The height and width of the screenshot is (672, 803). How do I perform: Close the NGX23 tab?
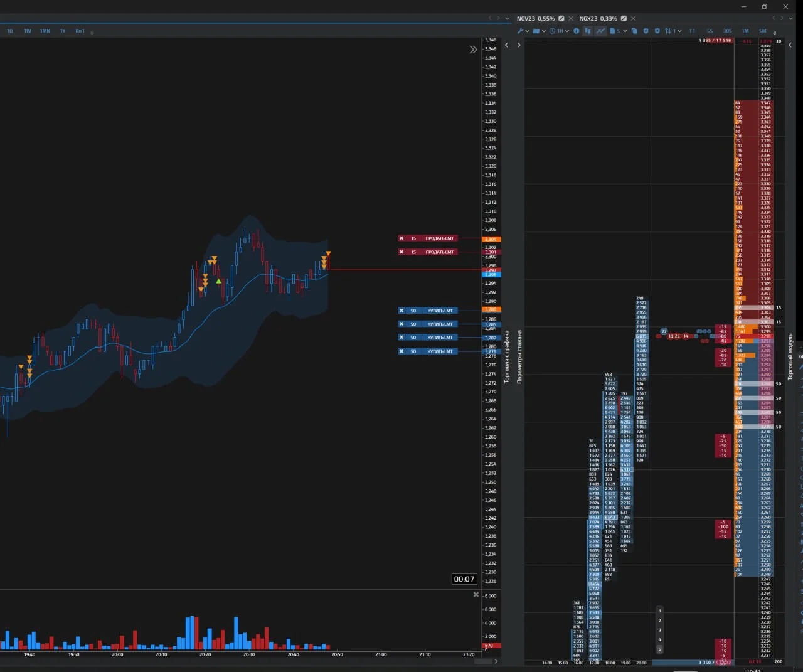click(633, 19)
